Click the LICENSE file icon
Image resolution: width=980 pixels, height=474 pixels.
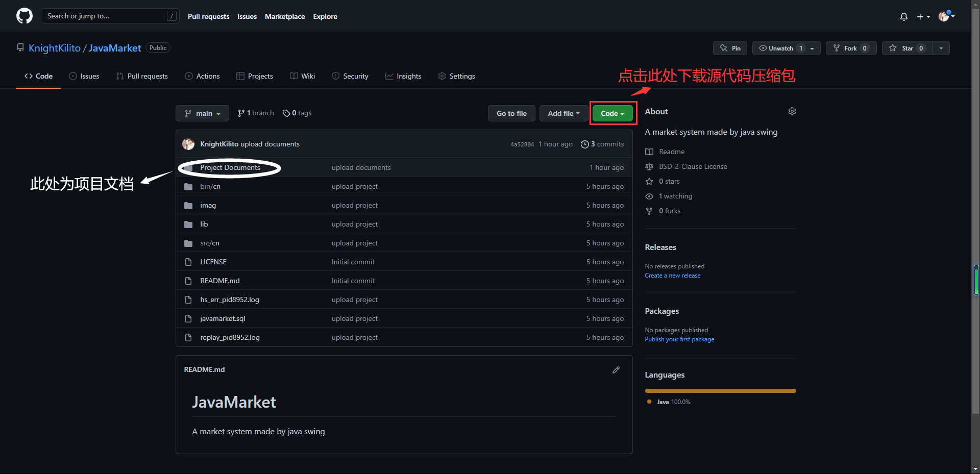(188, 262)
